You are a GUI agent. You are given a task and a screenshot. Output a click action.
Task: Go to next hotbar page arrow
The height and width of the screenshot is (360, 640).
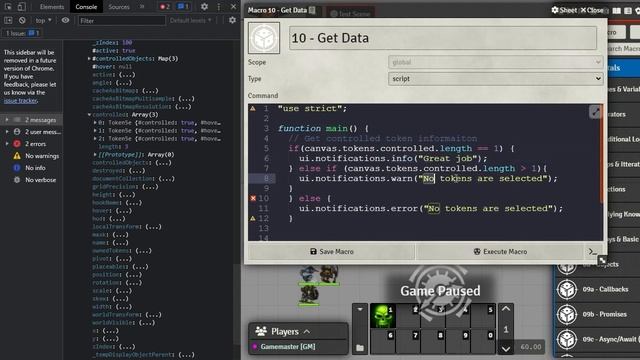pos(506,349)
